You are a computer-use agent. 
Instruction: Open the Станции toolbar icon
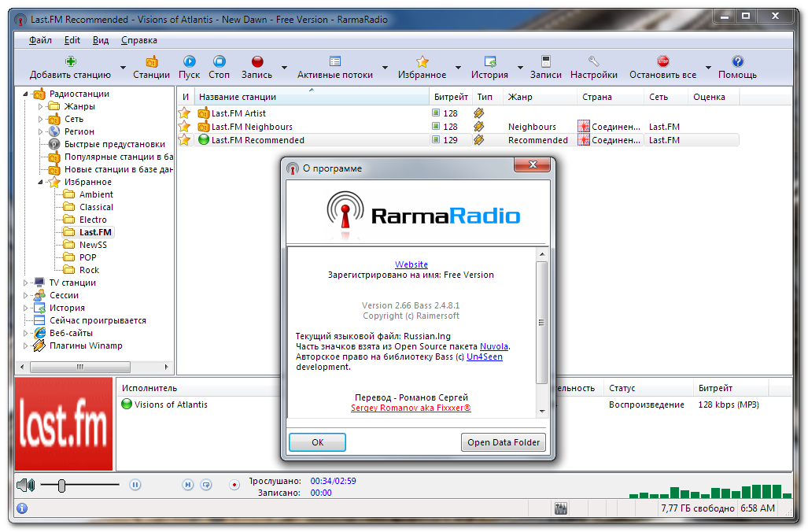tap(152, 62)
